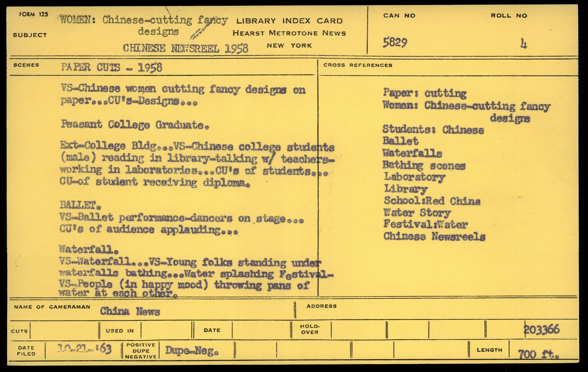This screenshot has height=372, width=588.
Task: Click the date filed value 10-21-'63
Action: 84,349
